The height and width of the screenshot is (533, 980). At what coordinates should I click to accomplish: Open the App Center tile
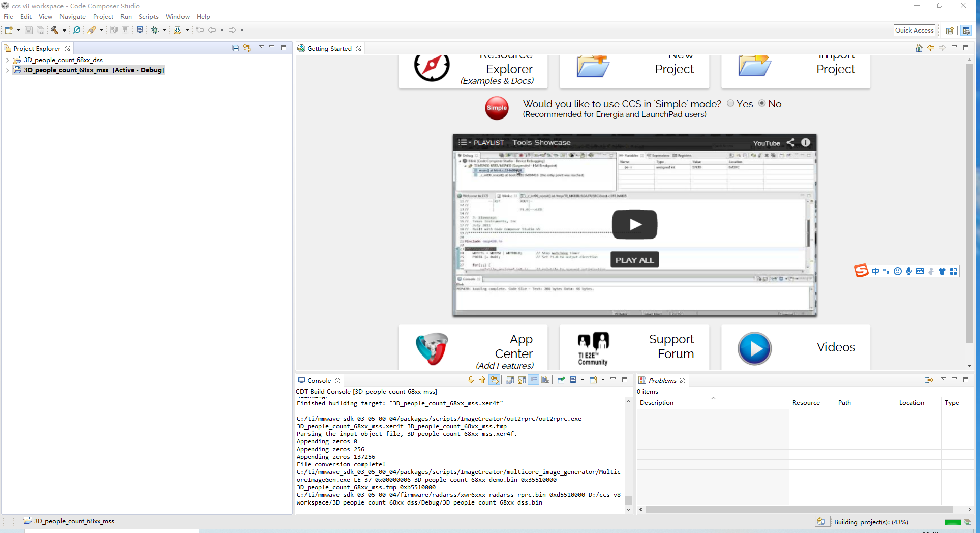click(473, 348)
